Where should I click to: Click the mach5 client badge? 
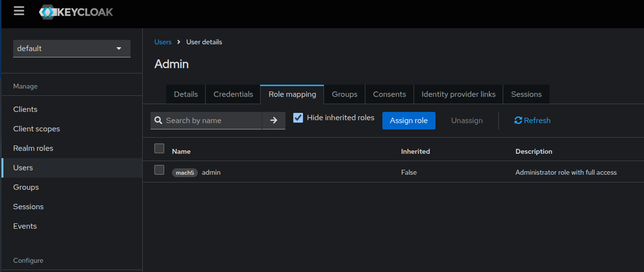(x=185, y=173)
